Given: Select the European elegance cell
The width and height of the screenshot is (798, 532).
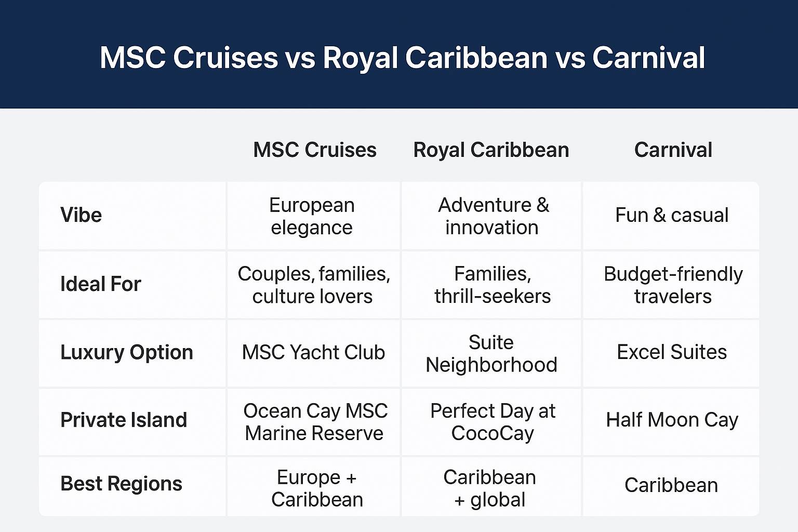Looking at the screenshot, I should pos(312,216).
